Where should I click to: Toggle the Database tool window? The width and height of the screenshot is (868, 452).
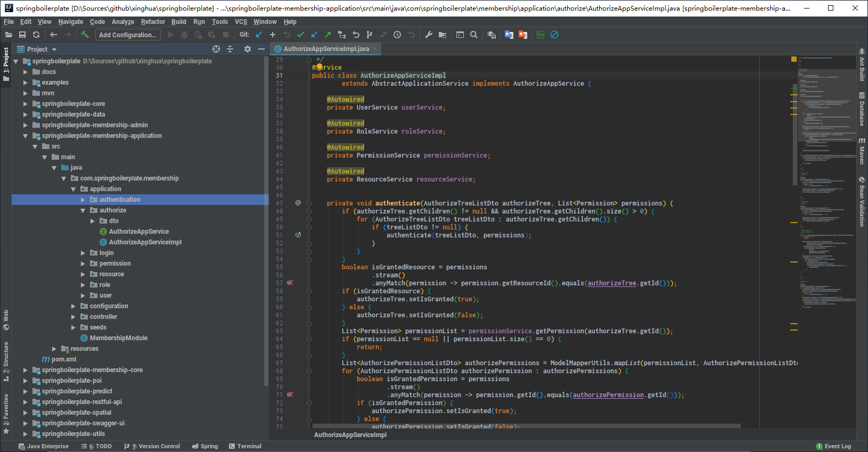[862, 109]
